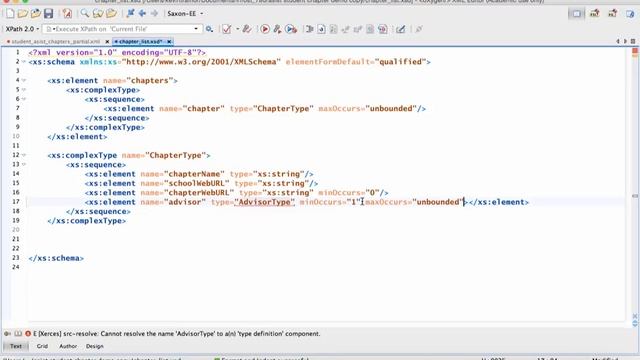Click the Open/Find Resource folder icon
Screen dimensions: 640x360
point(111,13)
